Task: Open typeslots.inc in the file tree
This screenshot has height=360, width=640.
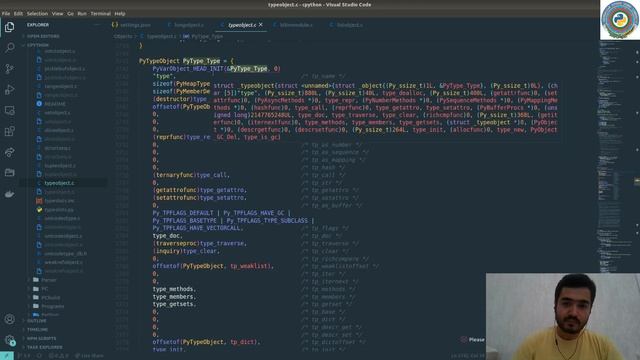Action: (59, 201)
